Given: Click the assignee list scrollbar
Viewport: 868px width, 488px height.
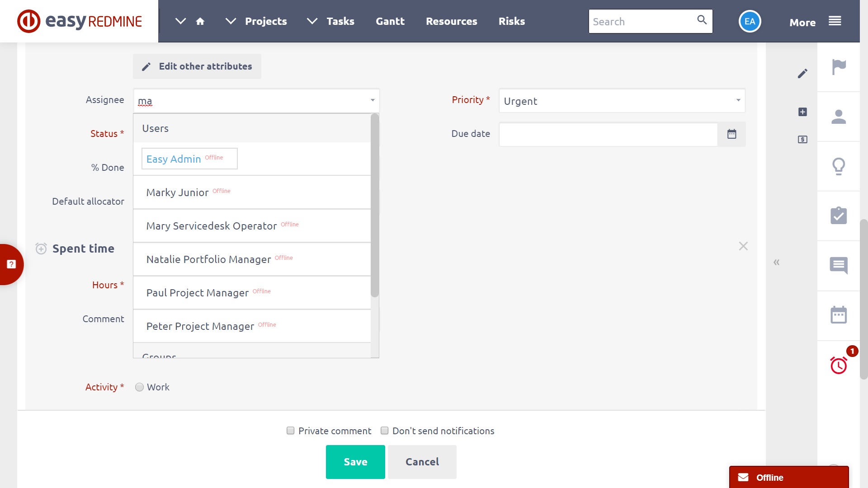Looking at the screenshot, I should pyautogui.click(x=374, y=206).
